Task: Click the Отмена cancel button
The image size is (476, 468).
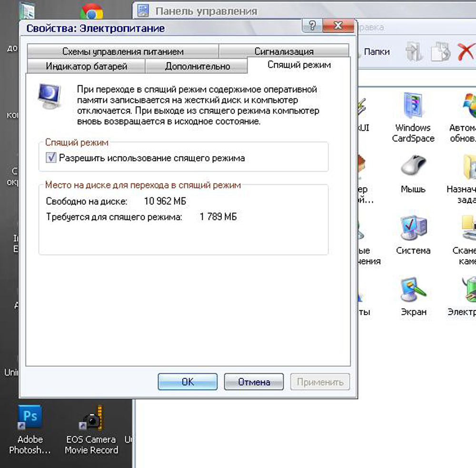Action: click(254, 382)
